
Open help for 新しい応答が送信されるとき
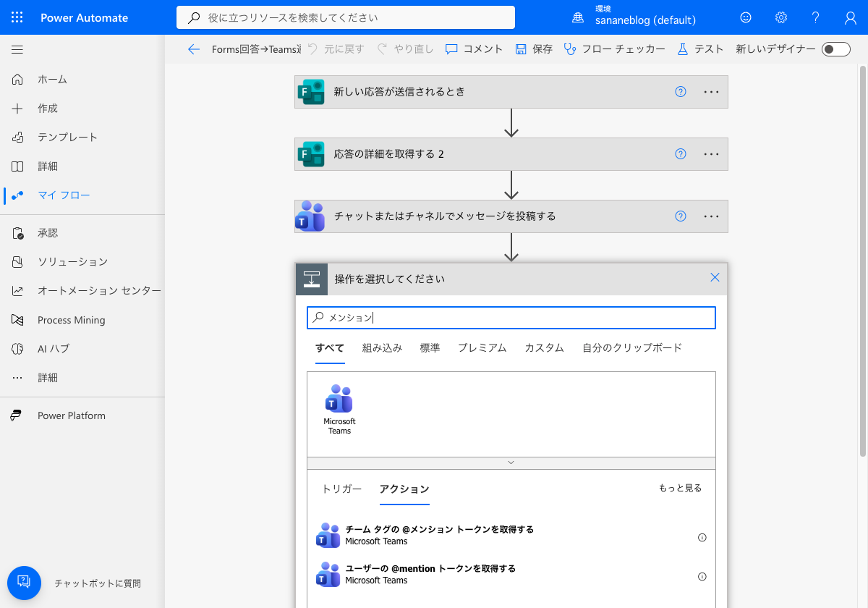680,92
